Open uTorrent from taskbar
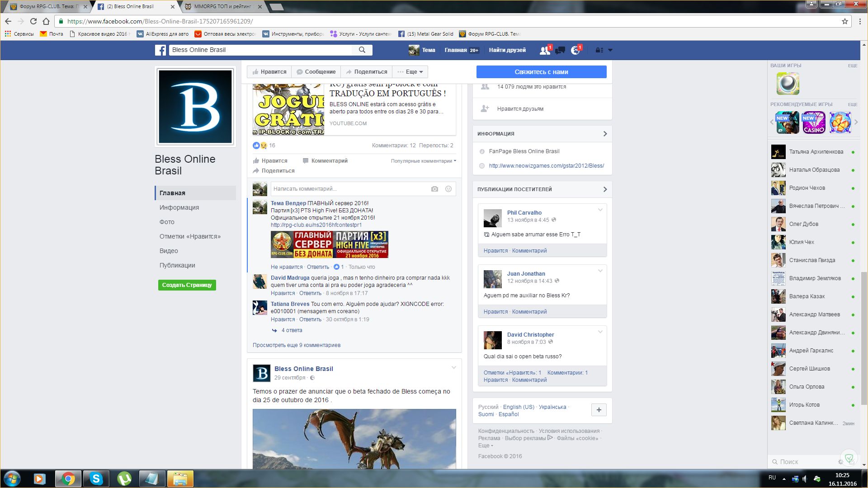Screen dimensions: 868x488 [124, 479]
